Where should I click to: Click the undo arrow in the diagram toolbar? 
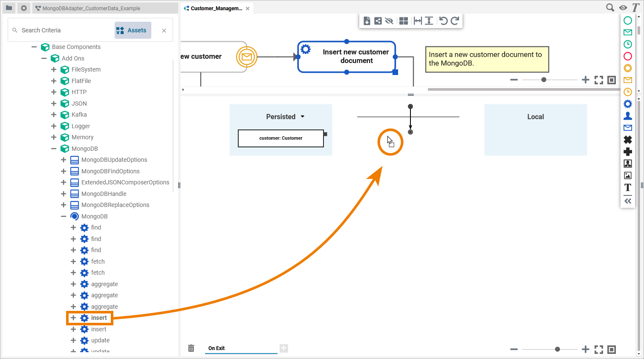443,21
